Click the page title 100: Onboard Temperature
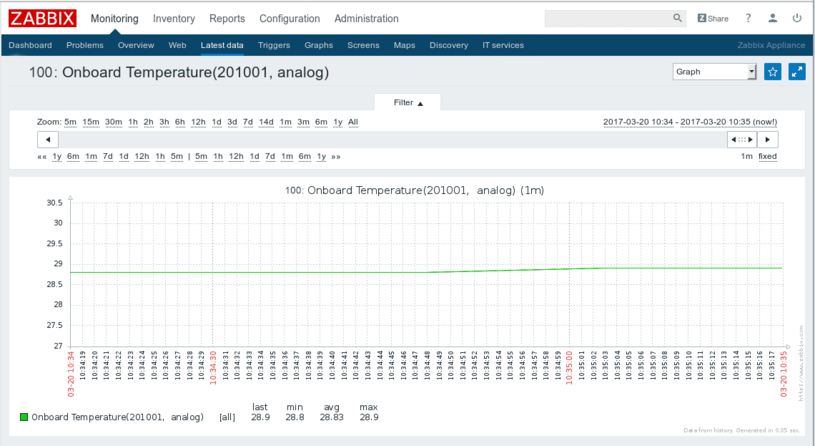Screen dimensions: 815x446 pos(179,72)
